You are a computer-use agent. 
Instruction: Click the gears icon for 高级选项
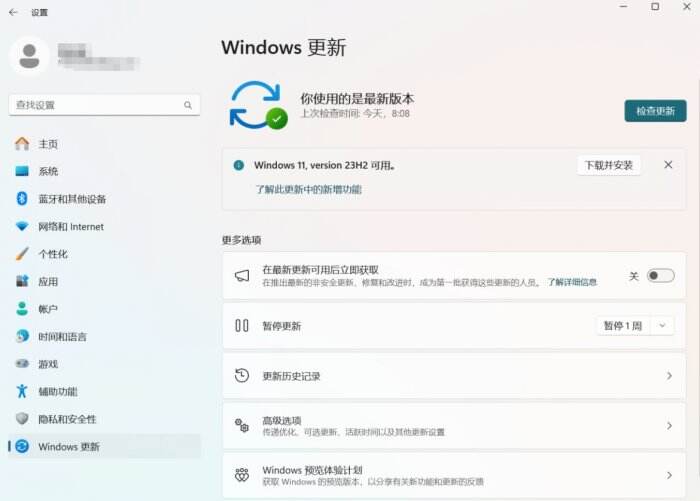[242, 425]
